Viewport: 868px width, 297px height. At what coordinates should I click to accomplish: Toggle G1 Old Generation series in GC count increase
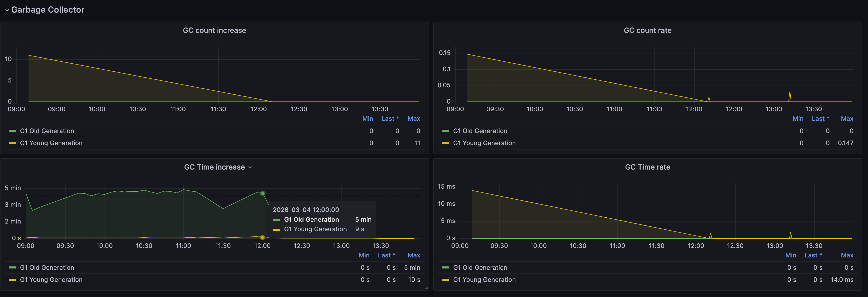click(x=47, y=131)
